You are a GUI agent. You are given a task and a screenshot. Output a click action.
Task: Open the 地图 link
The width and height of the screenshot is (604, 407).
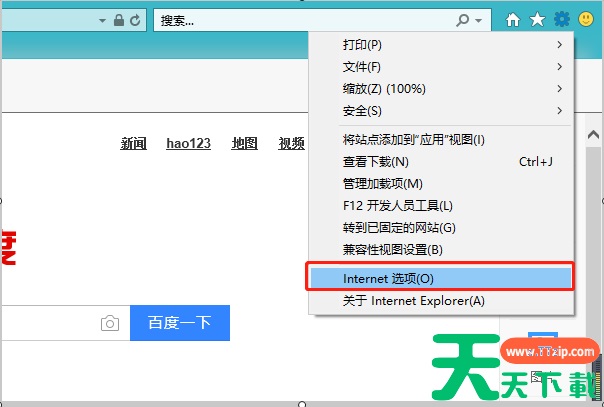pos(245,143)
